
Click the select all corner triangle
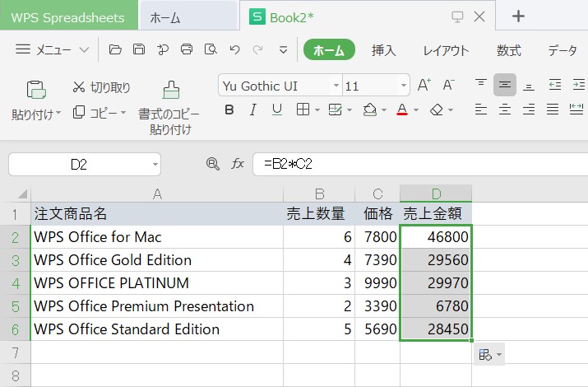[x=22, y=193]
